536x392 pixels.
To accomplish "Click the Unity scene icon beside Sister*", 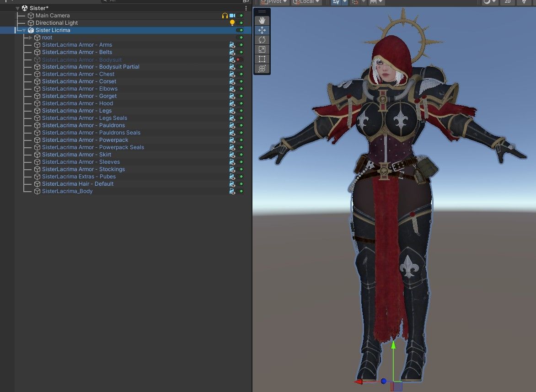I will 25,8.
